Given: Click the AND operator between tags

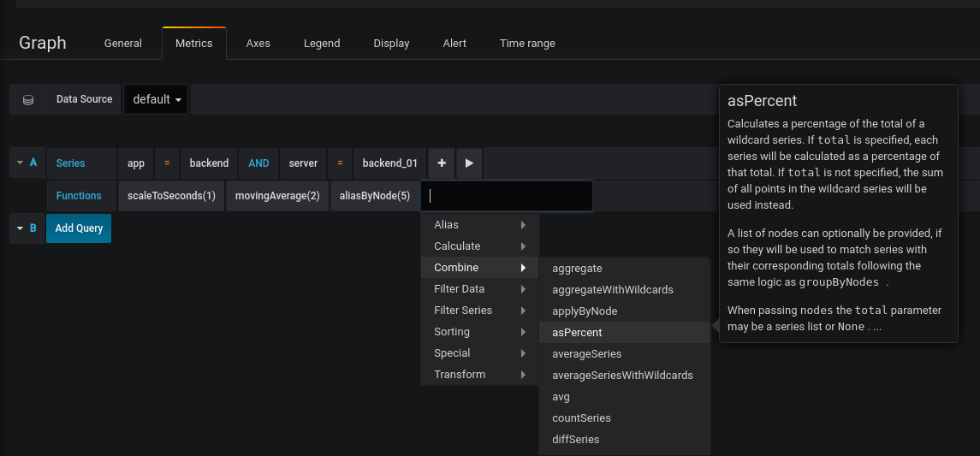Looking at the screenshot, I should click(258, 163).
